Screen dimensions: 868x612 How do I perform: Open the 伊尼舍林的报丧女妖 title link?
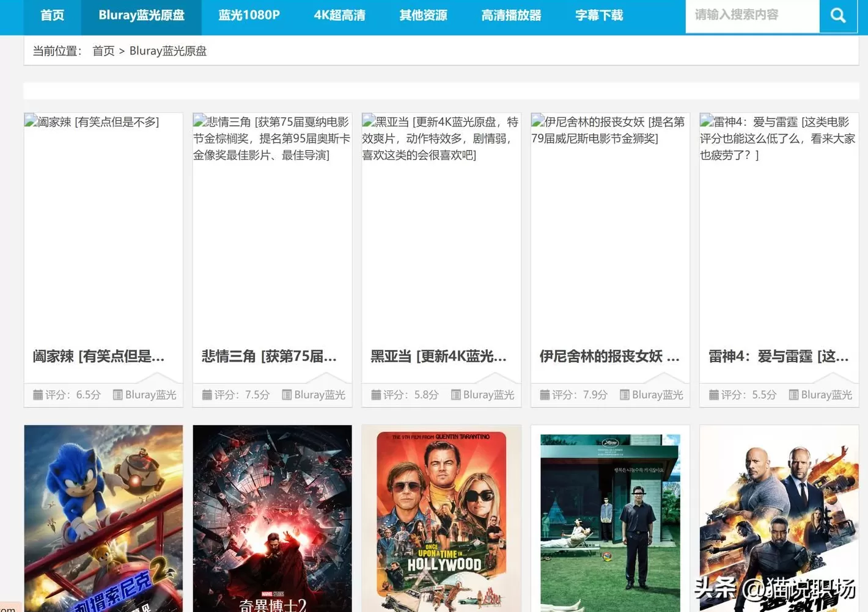click(609, 356)
